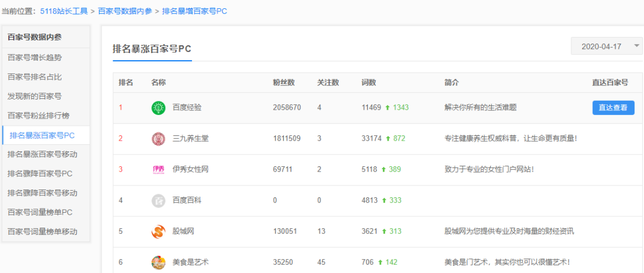Click the green increase value 313
The height and width of the screenshot is (273, 644).
point(395,231)
